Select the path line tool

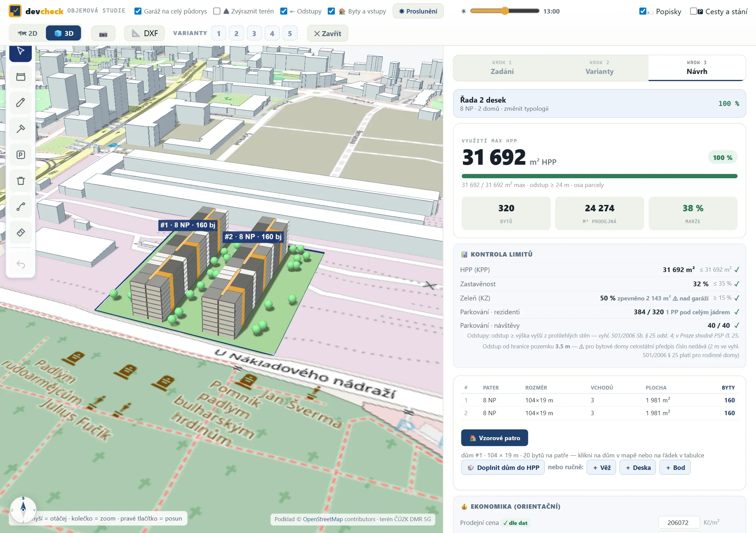pos(21,207)
